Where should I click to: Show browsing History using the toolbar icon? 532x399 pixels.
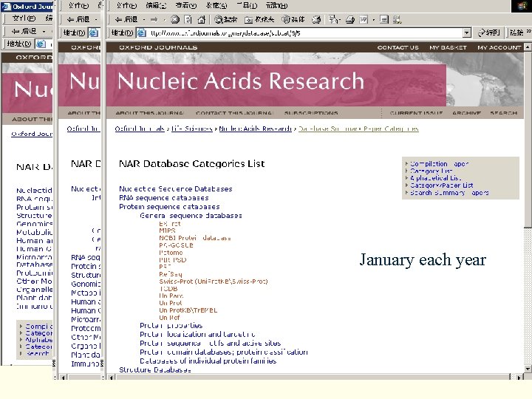pos(316,20)
